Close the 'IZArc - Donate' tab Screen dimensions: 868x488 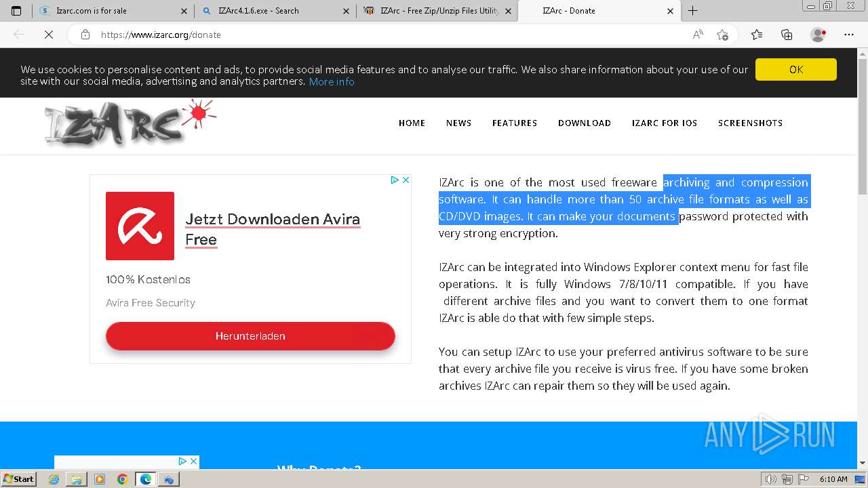tap(671, 11)
